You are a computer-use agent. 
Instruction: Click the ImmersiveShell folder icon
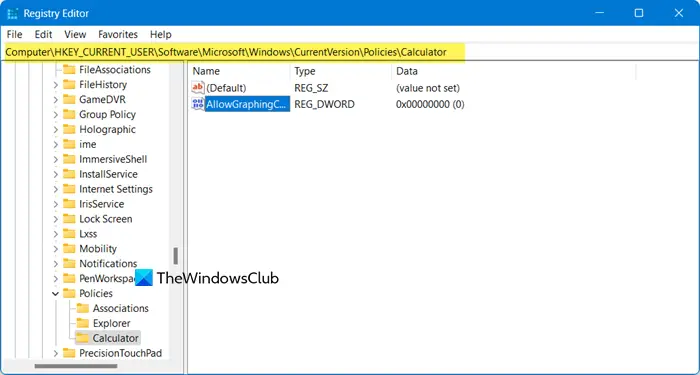(x=69, y=159)
